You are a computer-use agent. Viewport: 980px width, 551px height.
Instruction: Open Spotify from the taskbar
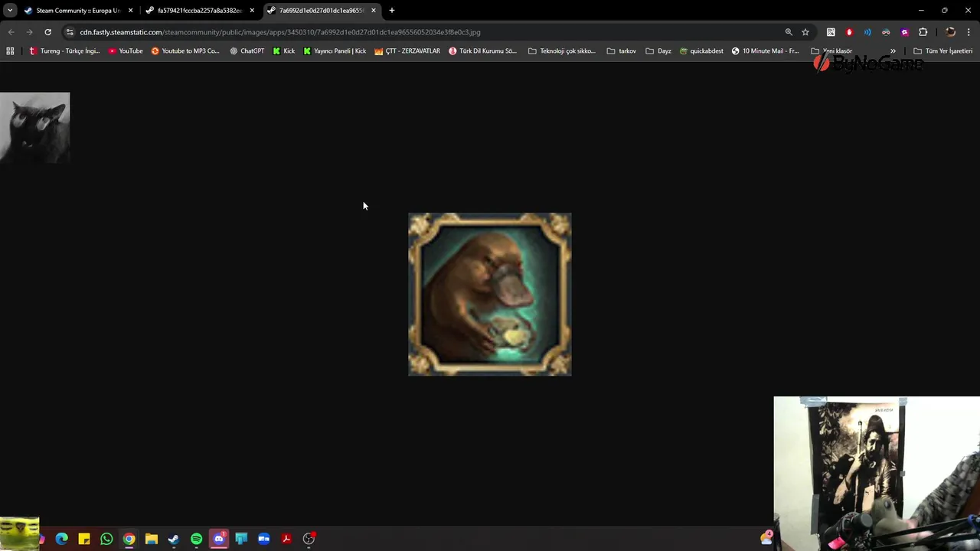[196, 539]
